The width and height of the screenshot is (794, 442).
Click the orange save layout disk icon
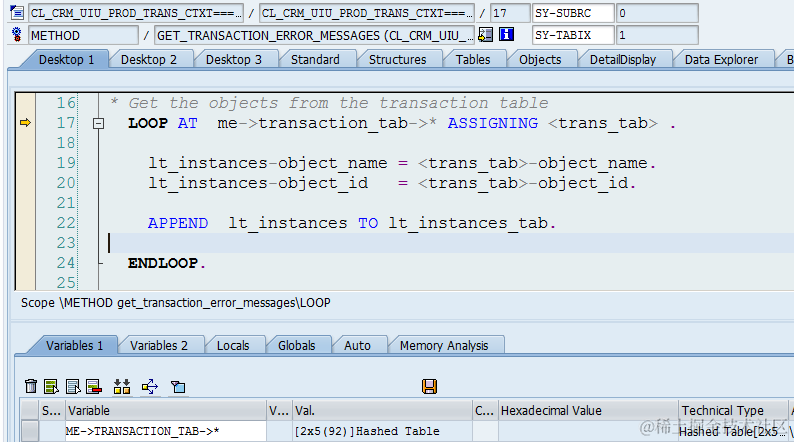[429, 387]
